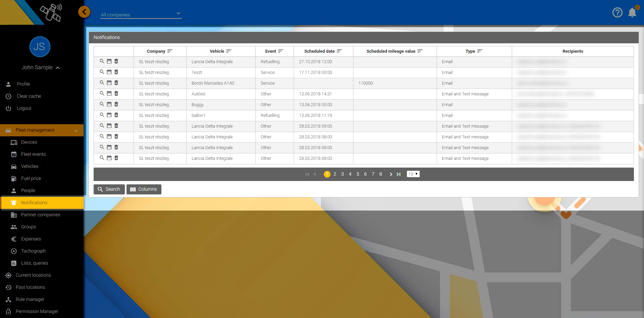This screenshot has height=318, width=644.
Task: Click the calendar icon in the Teszt row
Action: tap(109, 72)
